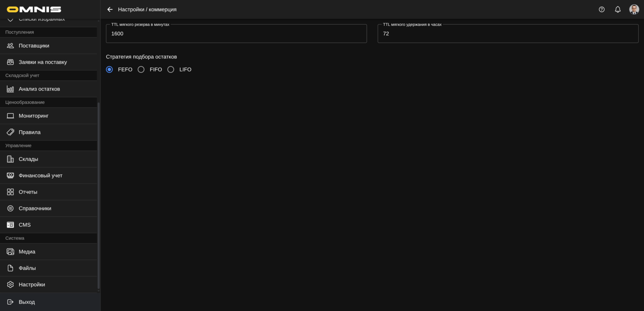Screen dimensions: 644x311
Task: Log out via Выход
Action: click(x=27, y=302)
